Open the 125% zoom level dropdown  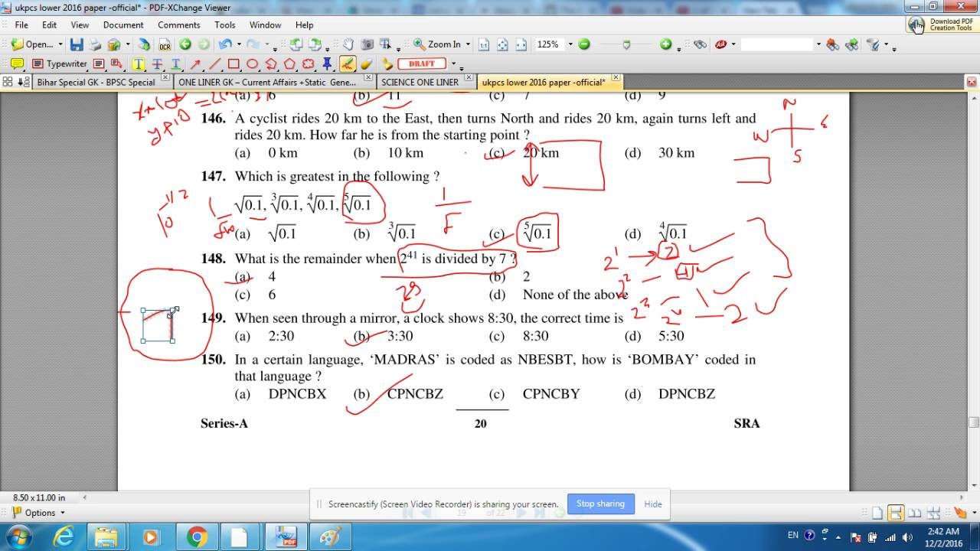(x=570, y=44)
